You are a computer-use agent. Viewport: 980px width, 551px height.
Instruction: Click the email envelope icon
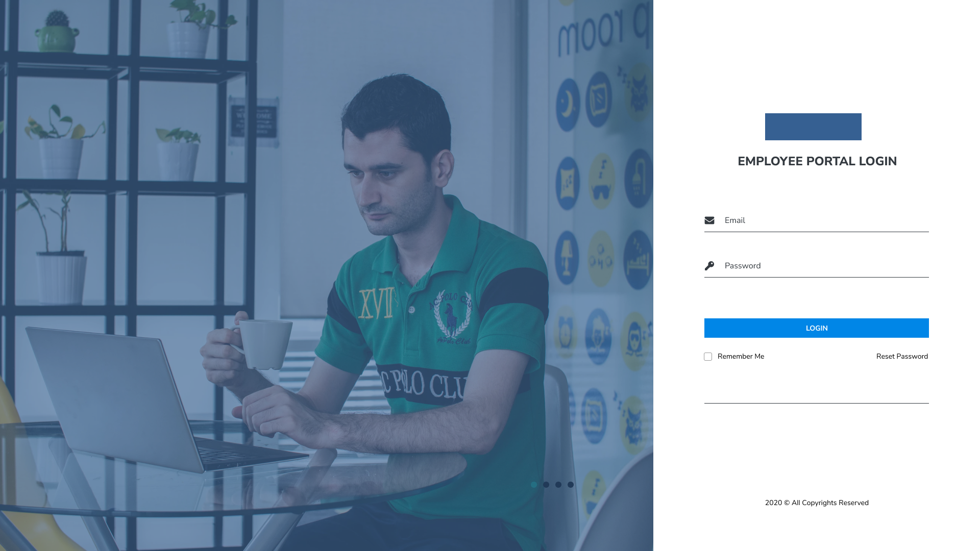coord(709,220)
